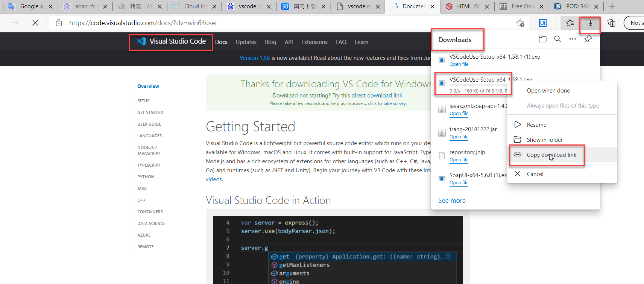Cancel the download from context menu

tap(562, 174)
